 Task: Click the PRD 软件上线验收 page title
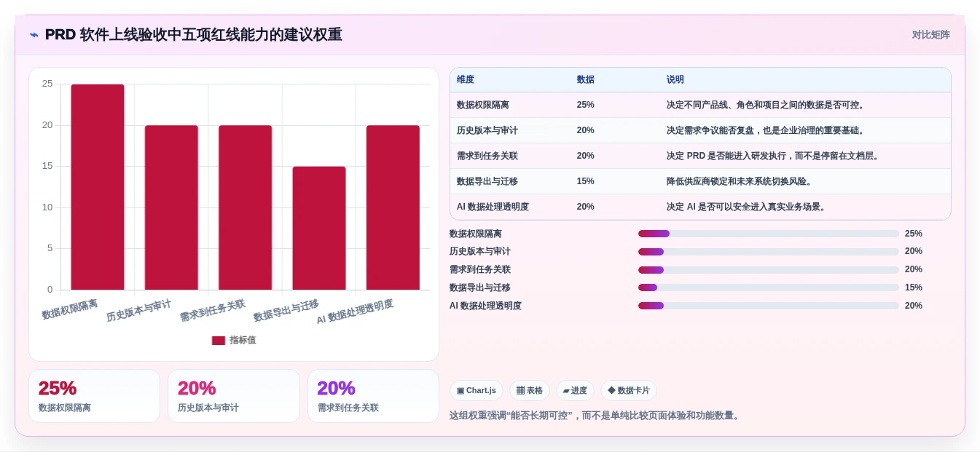(x=193, y=35)
